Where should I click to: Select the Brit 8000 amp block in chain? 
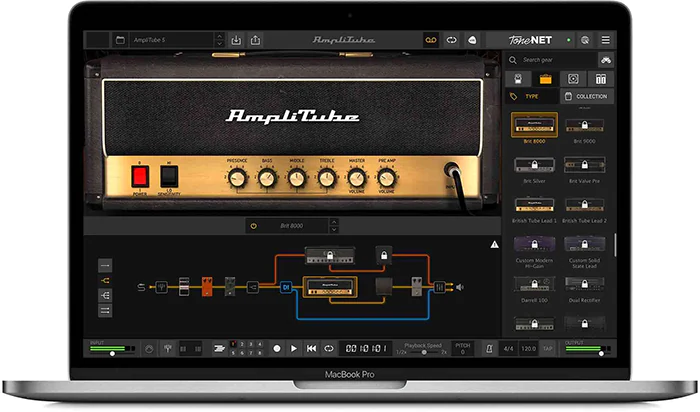[330, 287]
